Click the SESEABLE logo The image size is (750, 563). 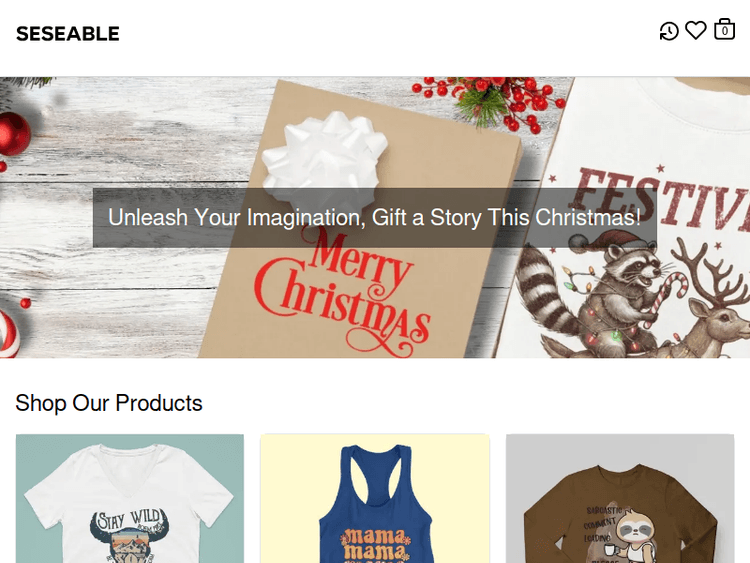click(68, 34)
